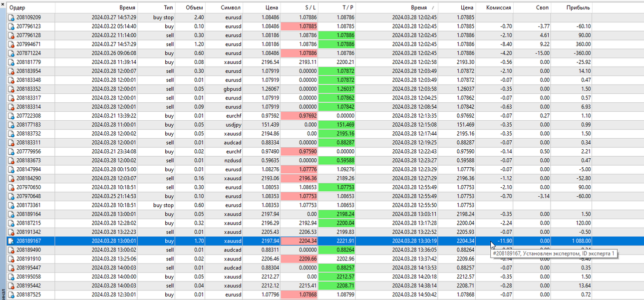Image resolution: width=644 pixels, height=300 pixels.
Task: Click the open price 1.26067
Action: click(x=270, y=89)
